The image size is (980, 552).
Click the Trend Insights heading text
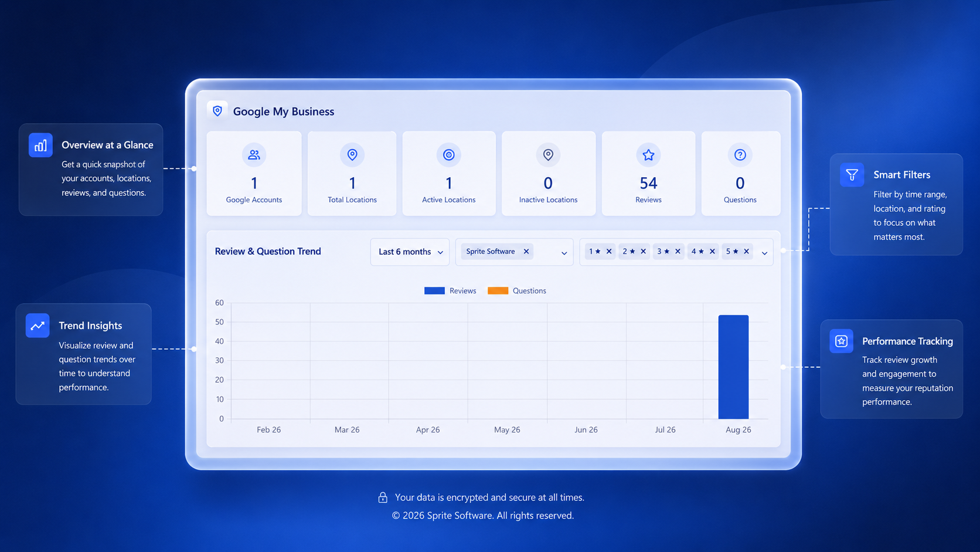coord(90,326)
